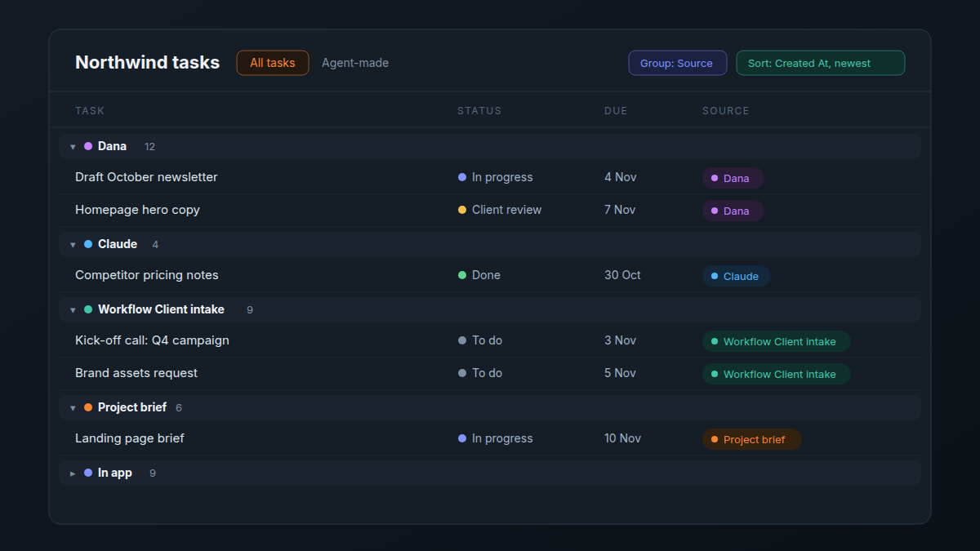The height and width of the screenshot is (551, 980).
Task: Click the Due column header
Action: pyautogui.click(x=616, y=111)
